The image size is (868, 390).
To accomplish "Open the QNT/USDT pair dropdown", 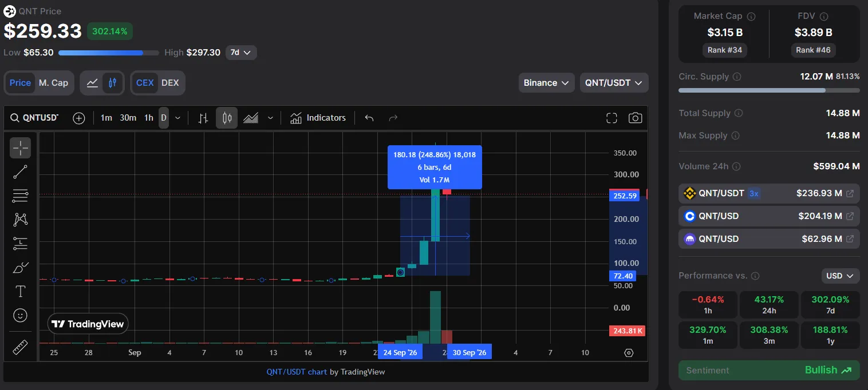I will point(614,83).
